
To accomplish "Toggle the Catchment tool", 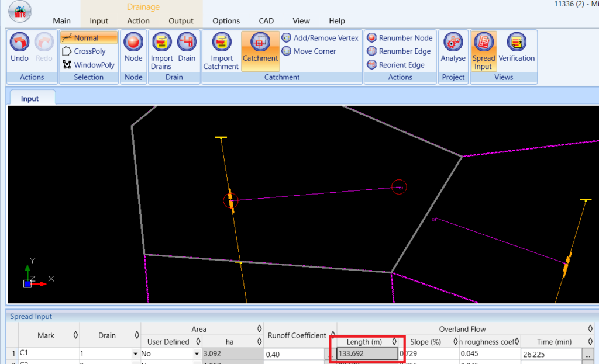I will pyautogui.click(x=260, y=51).
